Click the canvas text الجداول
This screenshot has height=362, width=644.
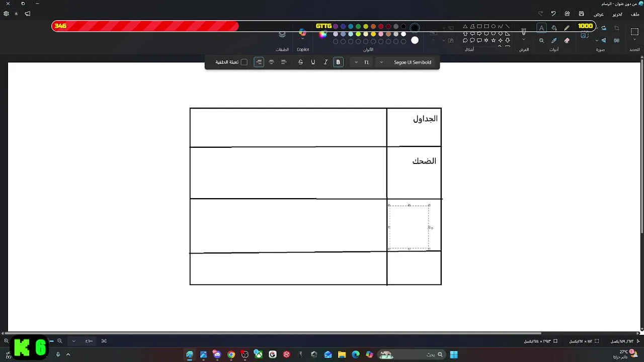pos(425,119)
